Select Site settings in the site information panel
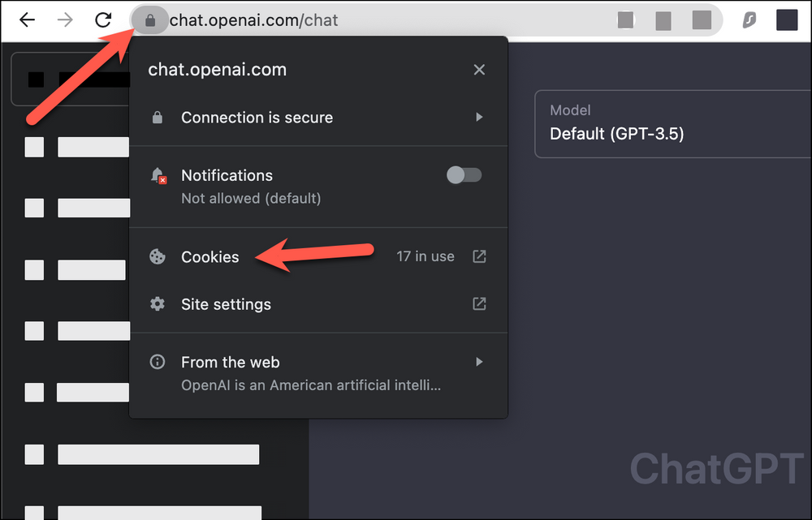 (x=226, y=304)
